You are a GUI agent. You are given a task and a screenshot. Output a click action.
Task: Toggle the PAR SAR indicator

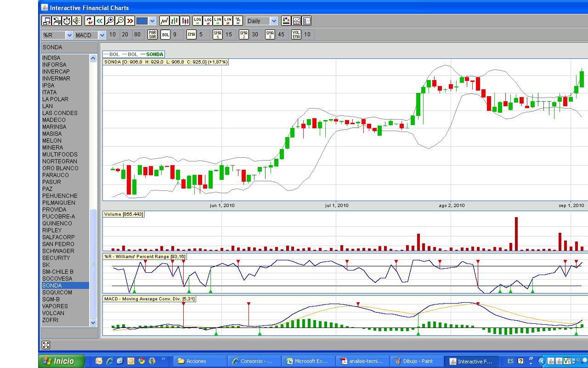point(153,34)
